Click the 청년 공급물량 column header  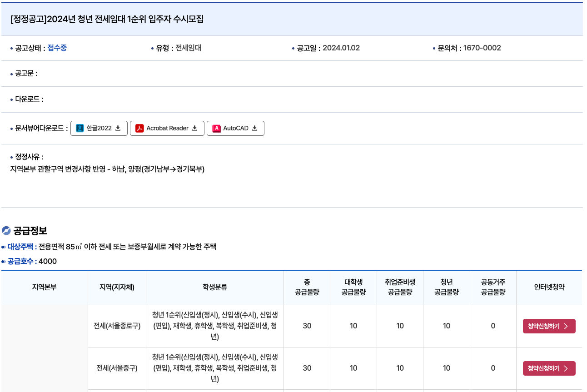coord(447,287)
